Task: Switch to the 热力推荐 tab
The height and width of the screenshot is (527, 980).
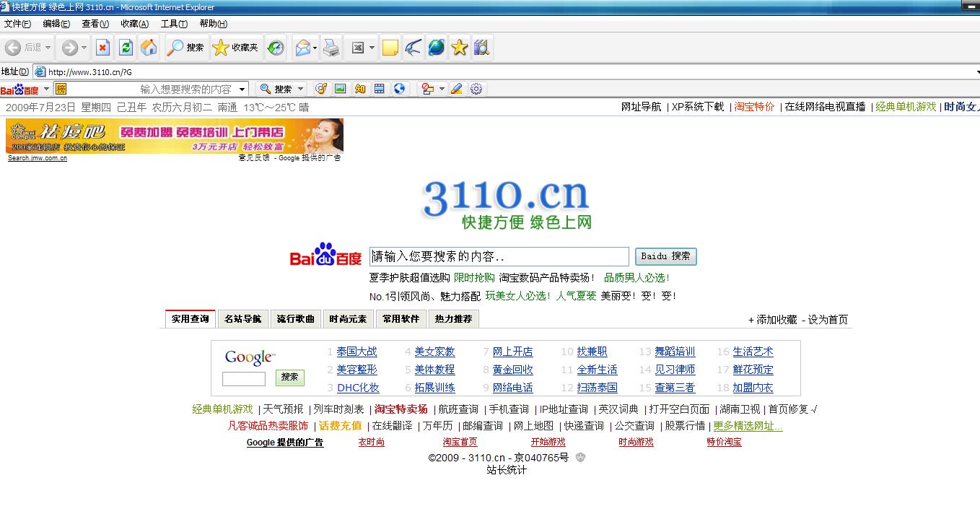Action: 453,319
